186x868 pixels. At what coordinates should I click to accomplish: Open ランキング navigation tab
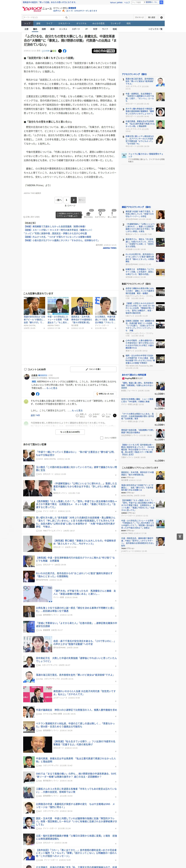[115, 24]
